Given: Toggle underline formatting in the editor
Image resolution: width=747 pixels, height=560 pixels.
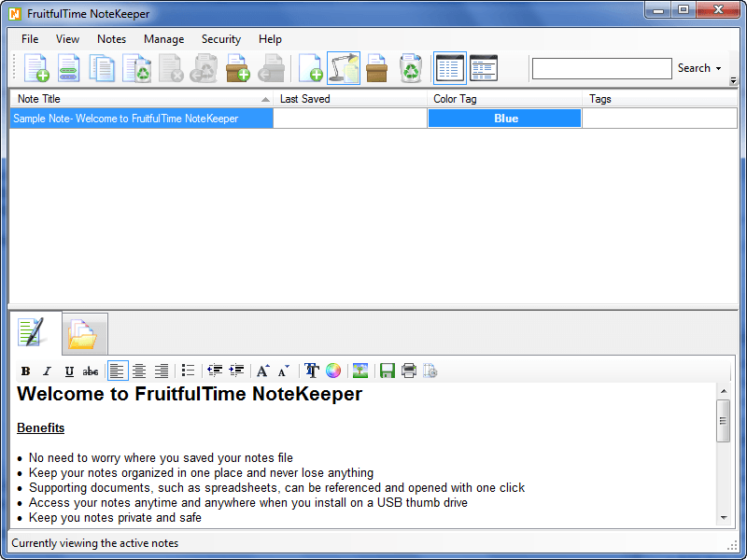Looking at the screenshot, I should pyautogui.click(x=69, y=371).
